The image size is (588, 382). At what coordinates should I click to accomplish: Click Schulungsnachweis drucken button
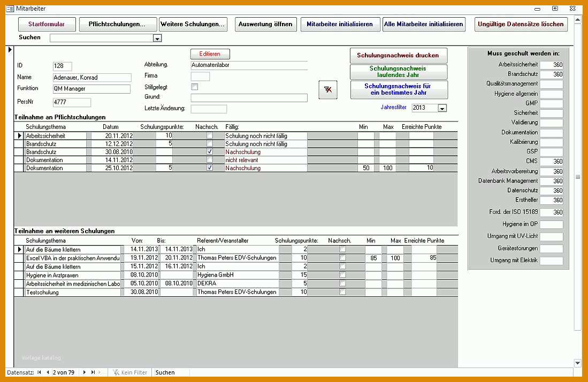click(x=398, y=56)
